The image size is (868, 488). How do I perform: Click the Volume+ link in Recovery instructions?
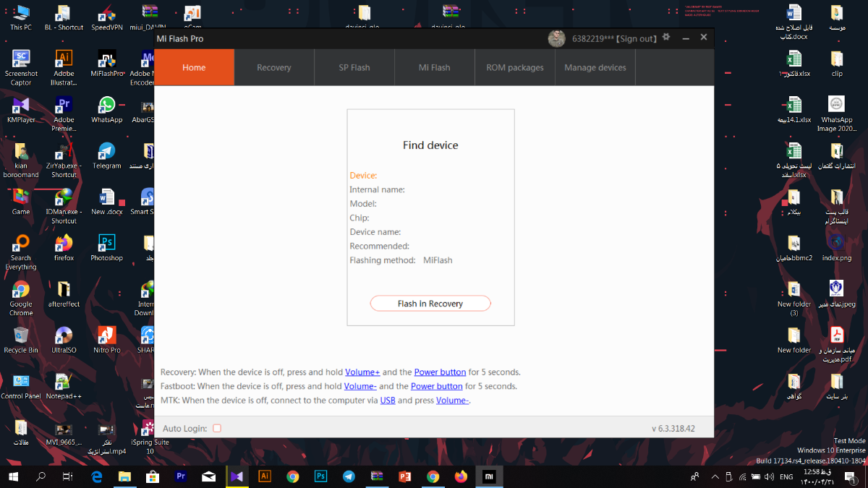click(x=362, y=372)
